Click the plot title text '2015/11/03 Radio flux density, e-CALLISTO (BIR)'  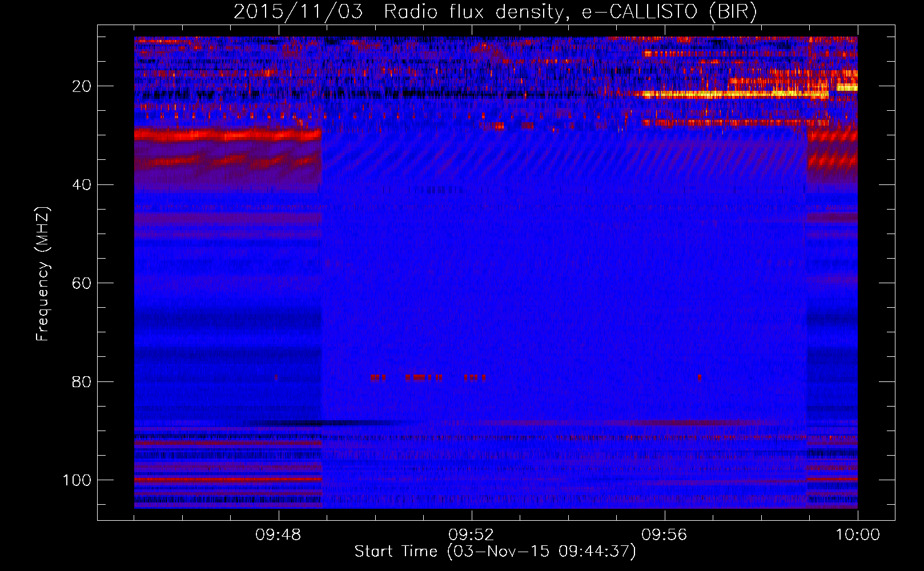495,11
